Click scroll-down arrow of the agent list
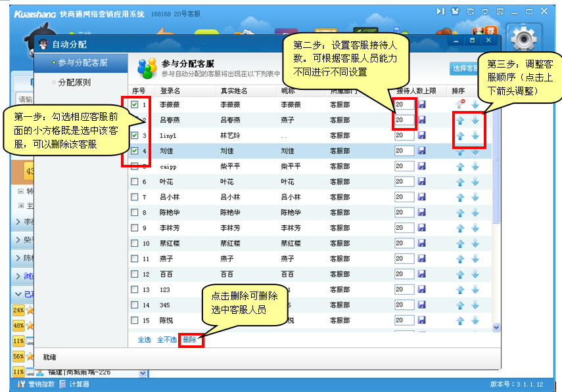This screenshot has height=392, width=562. point(496,327)
